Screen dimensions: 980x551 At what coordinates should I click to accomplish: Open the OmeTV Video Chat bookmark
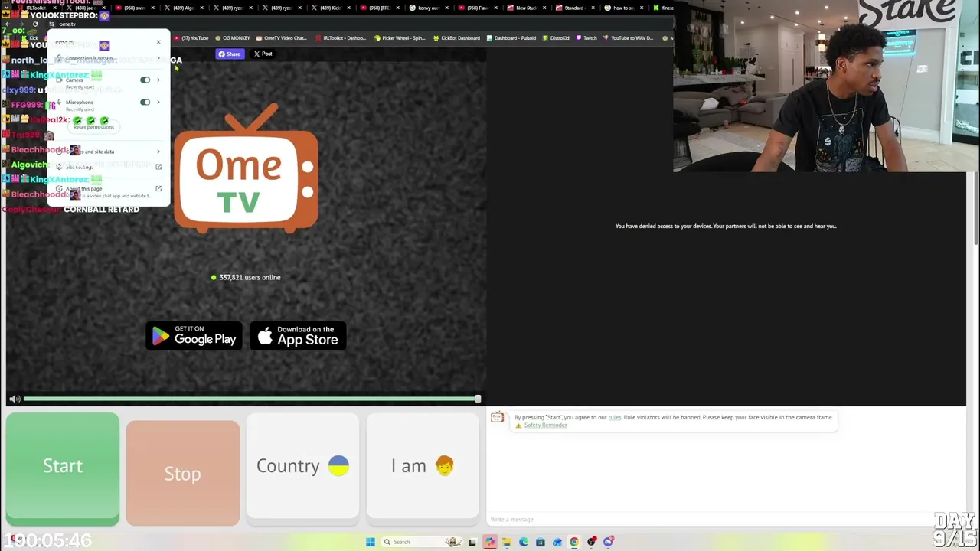coord(281,38)
